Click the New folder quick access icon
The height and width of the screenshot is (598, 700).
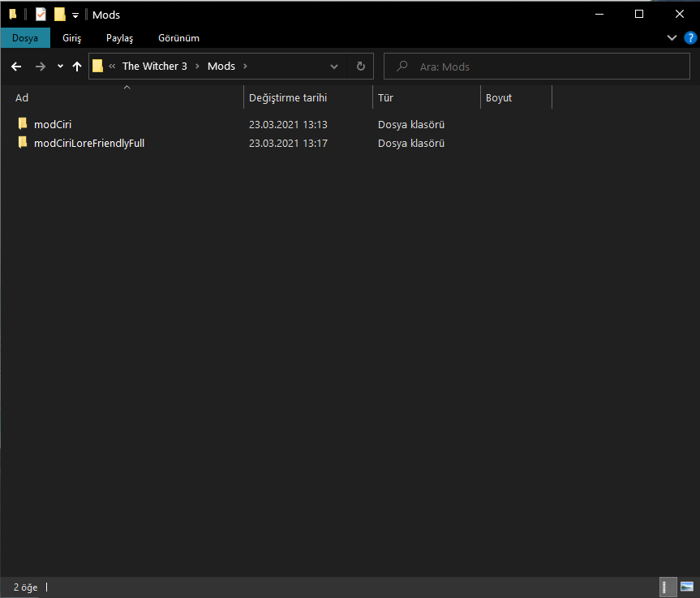pos(60,15)
